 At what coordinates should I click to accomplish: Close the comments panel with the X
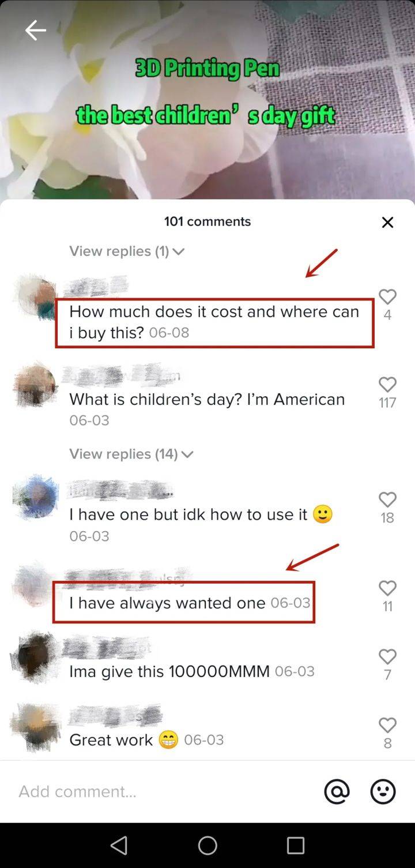point(387,223)
